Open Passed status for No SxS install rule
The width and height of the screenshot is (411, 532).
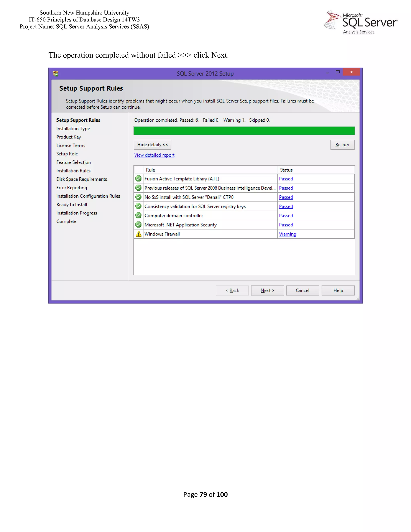point(286,197)
